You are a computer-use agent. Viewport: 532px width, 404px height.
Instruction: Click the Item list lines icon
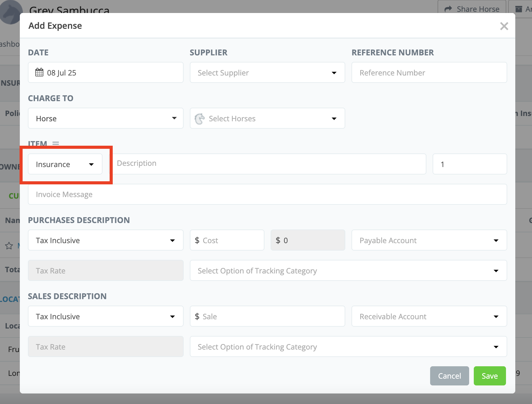(56, 144)
